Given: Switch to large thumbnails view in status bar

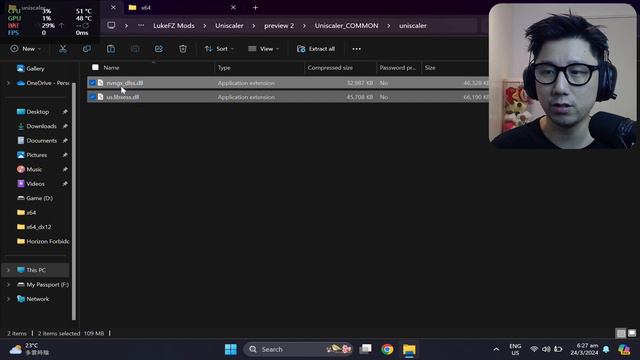Looking at the screenshot, I should pyautogui.click(x=632, y=333).
